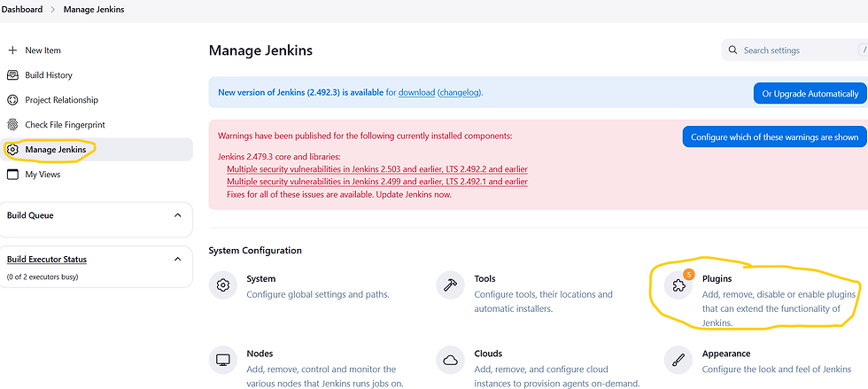Click the Build Executor Status link
868x389 pixels.
point(47,260)
